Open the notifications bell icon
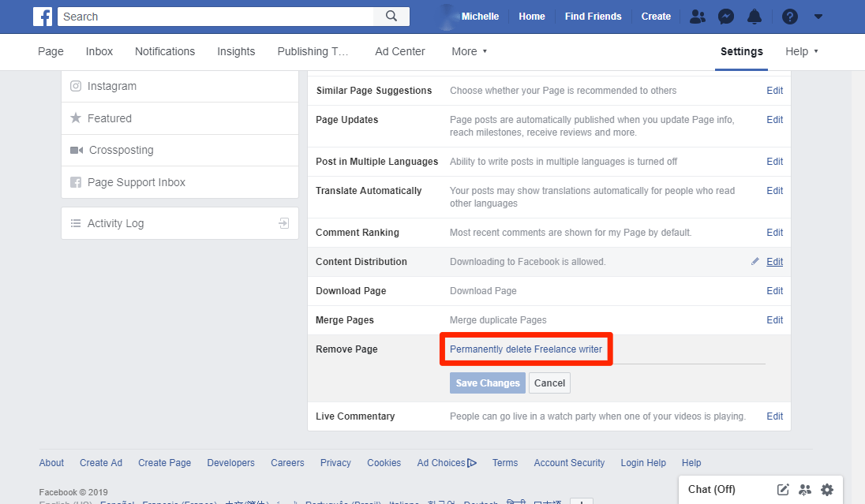This screenshot has height=504, width=865. tap(755, 17)
